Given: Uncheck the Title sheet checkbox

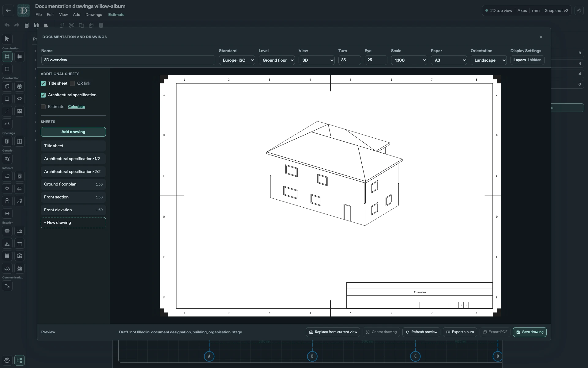Looking at the screenshot, I should [x=43, y=83].
